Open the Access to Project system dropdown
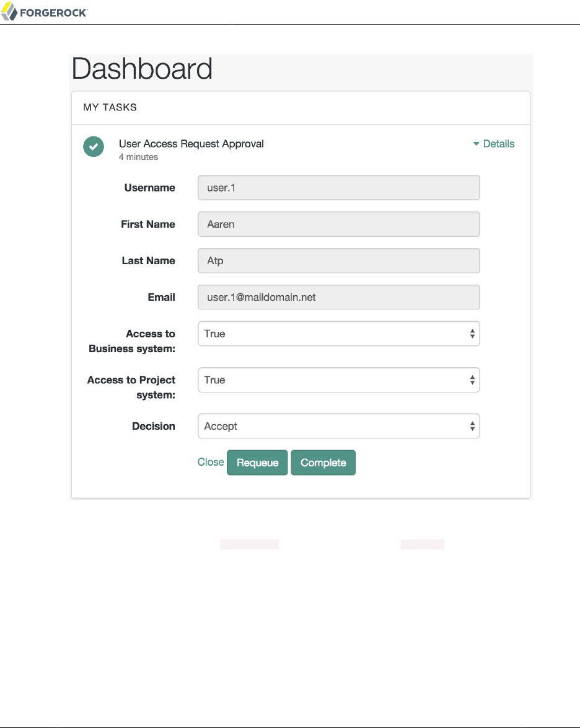This screenshot has height=728, width=580. [338, 380]
